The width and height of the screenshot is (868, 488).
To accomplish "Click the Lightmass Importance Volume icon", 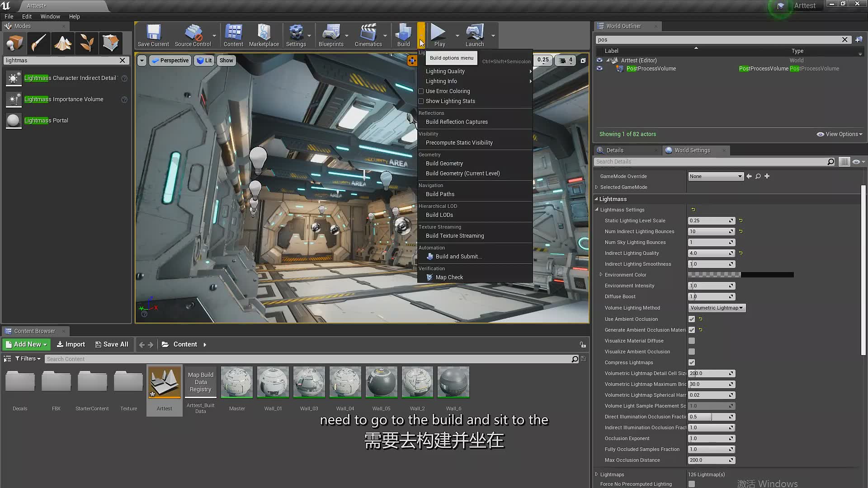I will coord(13,99).
